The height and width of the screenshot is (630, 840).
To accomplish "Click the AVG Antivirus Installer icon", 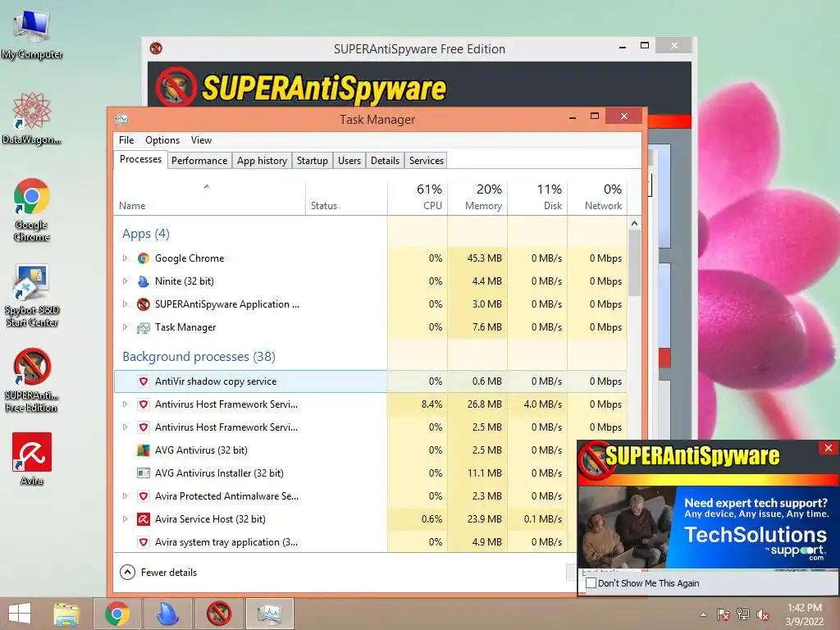I will pyautogui.click(x=143, y=473).
